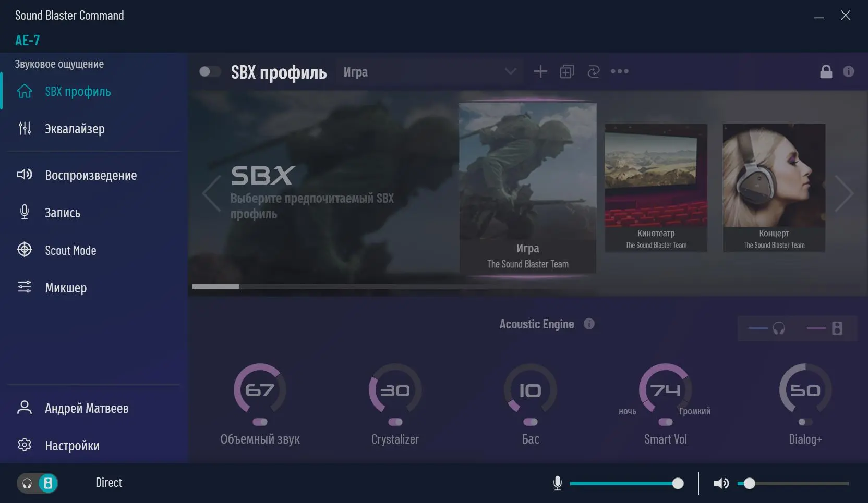Open Микшер page
The height and width of the screenshot is (503, 868).
94,288
